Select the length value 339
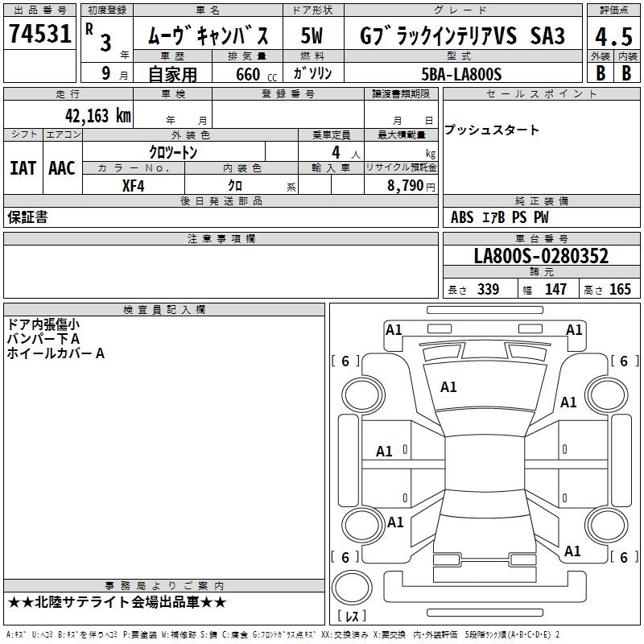644x644 pixels. [488, 290]
